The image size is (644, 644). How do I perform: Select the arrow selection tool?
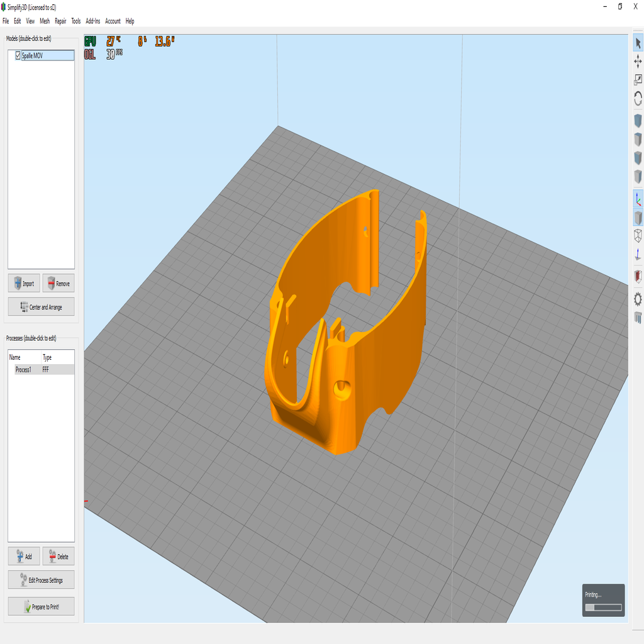pyautogui.click(x=637, y=43)
